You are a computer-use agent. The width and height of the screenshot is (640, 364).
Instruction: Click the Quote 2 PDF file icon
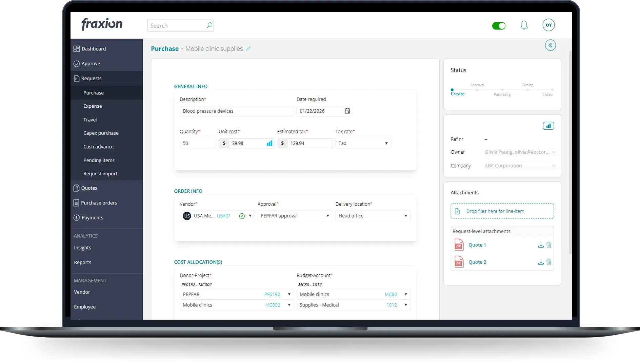pos(459,262)
